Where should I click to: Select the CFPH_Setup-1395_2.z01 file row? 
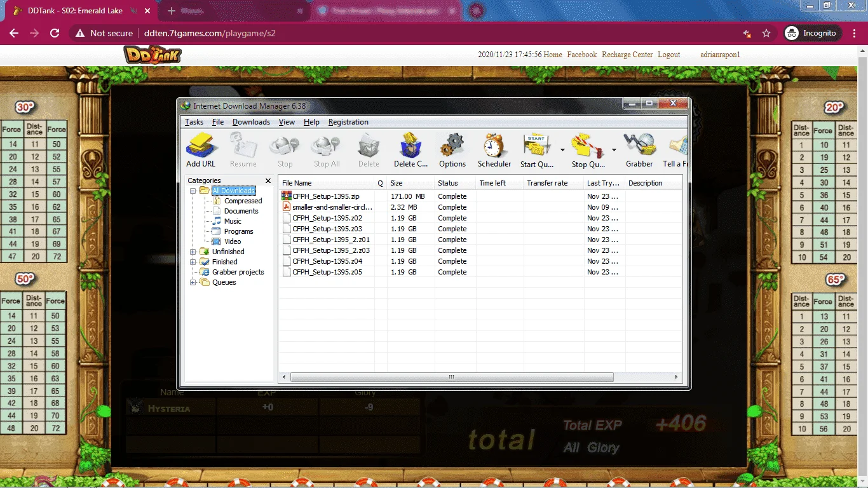point(480,240)
